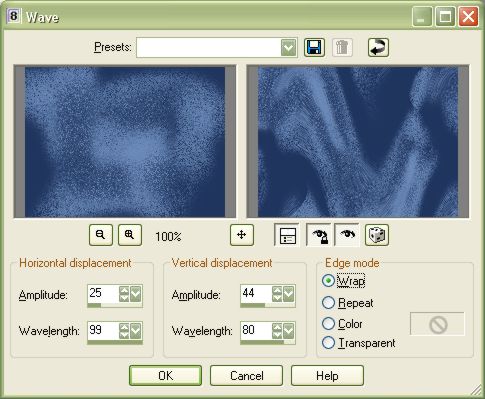Click the Save Preset floppy disk icon

tap(314, 47)
